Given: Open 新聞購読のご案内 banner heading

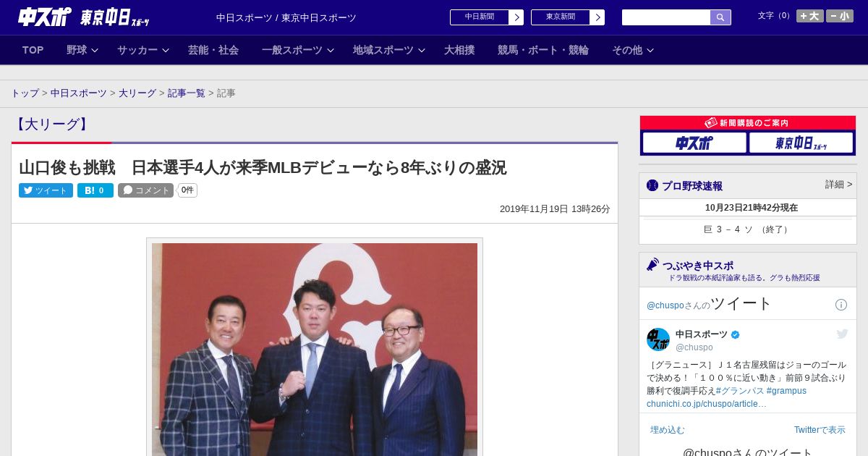Looking at the screenshot, I should point(748,123).
